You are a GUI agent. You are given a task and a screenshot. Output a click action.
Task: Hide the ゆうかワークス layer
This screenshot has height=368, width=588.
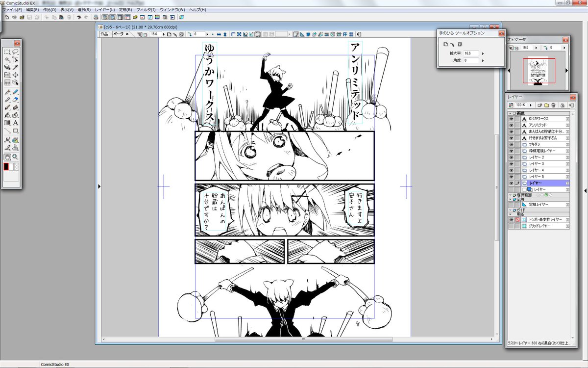tap(511, 119)
